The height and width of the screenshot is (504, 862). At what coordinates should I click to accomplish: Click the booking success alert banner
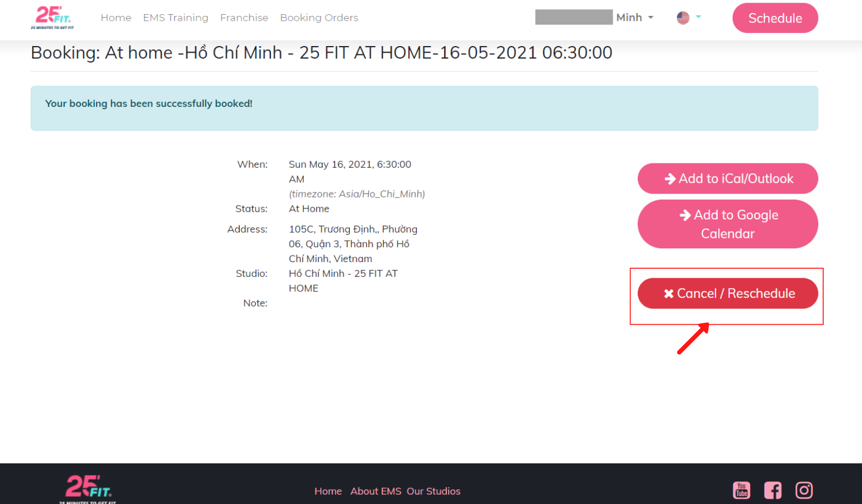(424, 108)
